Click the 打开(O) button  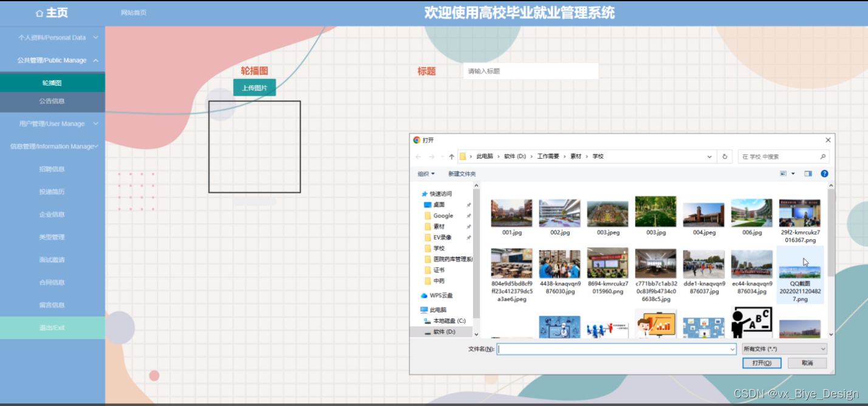pyautogui.click(x=762, y=363)
